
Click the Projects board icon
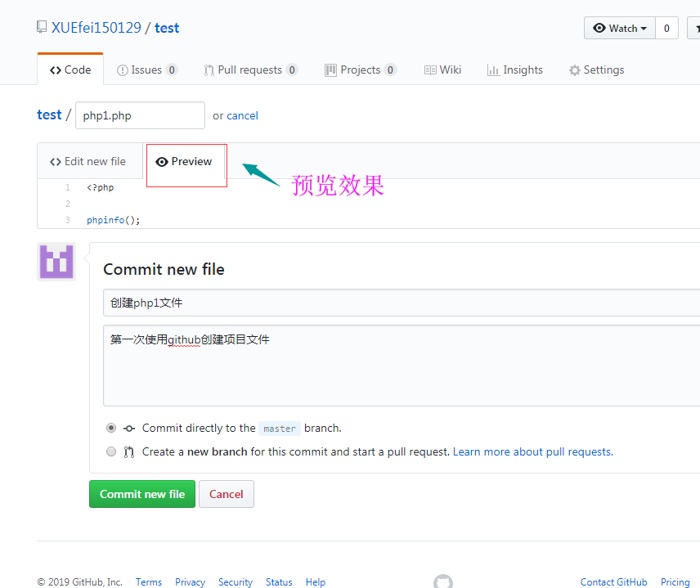pos(331,70)
